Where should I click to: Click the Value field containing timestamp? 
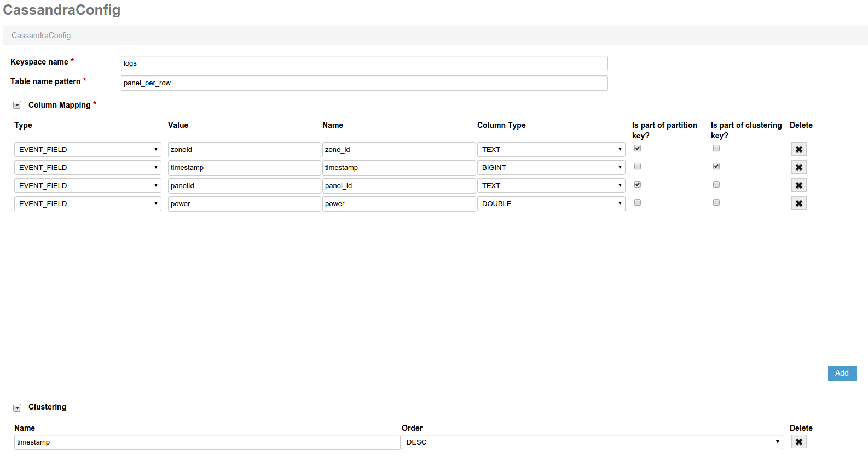(244, 167)
